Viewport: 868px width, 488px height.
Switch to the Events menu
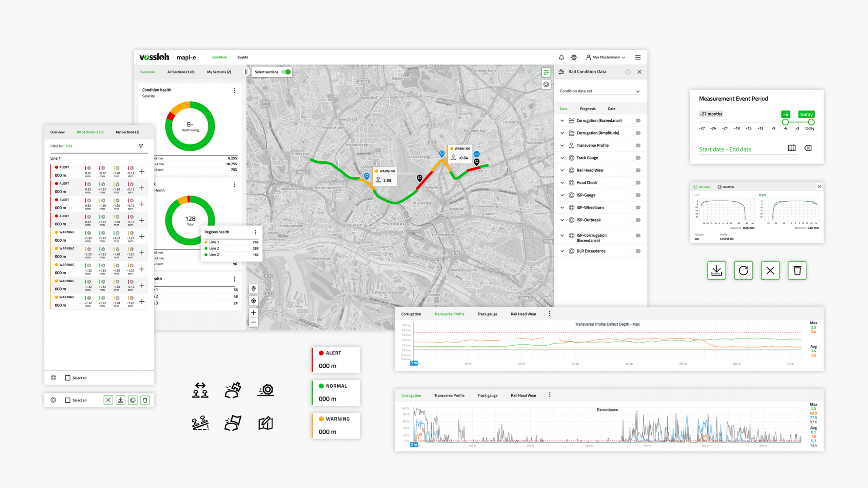(x=242, y=57)
